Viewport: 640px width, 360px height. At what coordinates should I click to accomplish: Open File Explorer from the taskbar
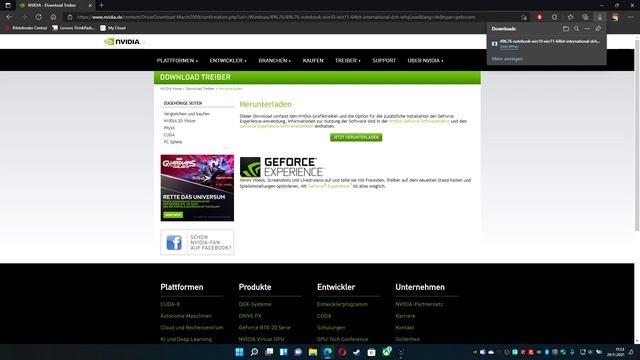click(x=313, y=352)
